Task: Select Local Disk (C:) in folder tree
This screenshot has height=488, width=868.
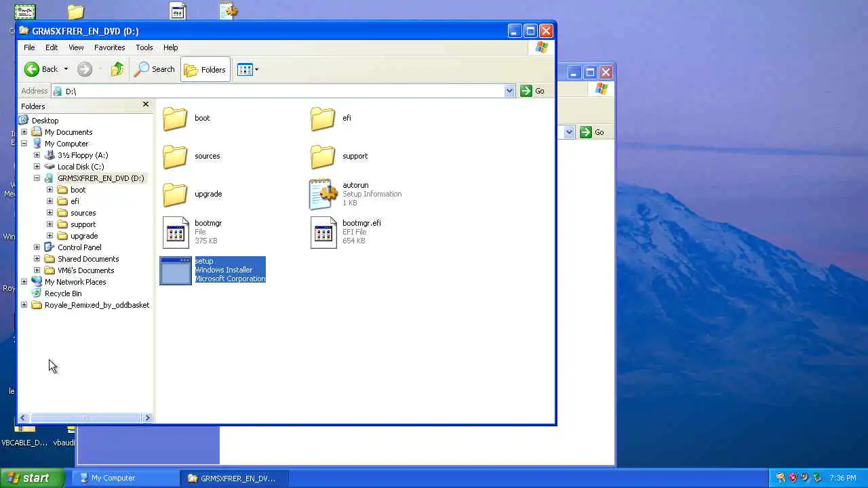Action: [81, 167]
